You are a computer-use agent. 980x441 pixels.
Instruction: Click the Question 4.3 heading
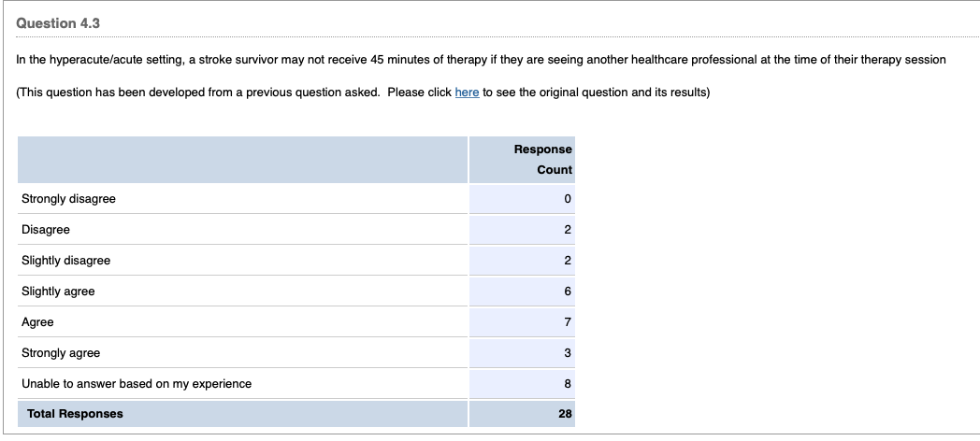click(58, 23)
